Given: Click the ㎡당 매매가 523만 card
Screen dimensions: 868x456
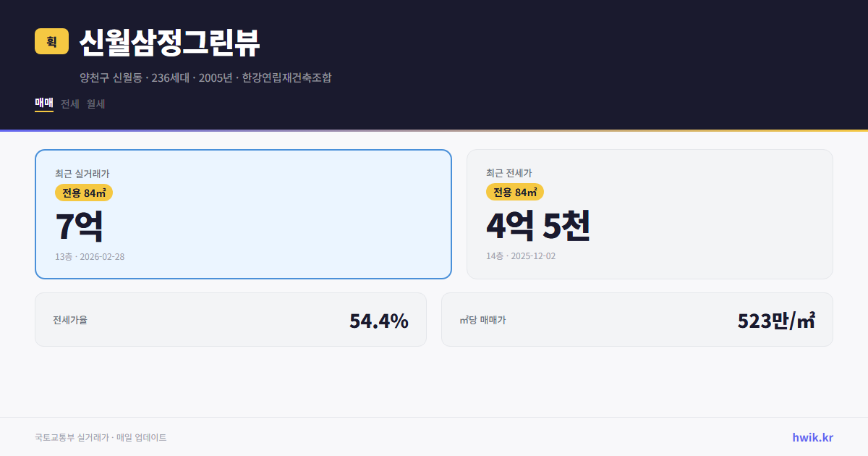Looking at the screenshot, I should tap(637, 319).
